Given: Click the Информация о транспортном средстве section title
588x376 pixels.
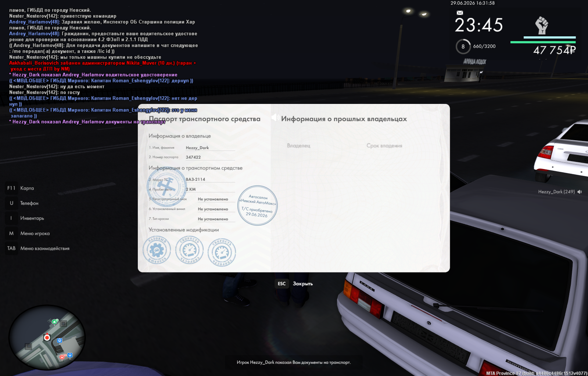Looking at the screenshot, I should [196, 168].
